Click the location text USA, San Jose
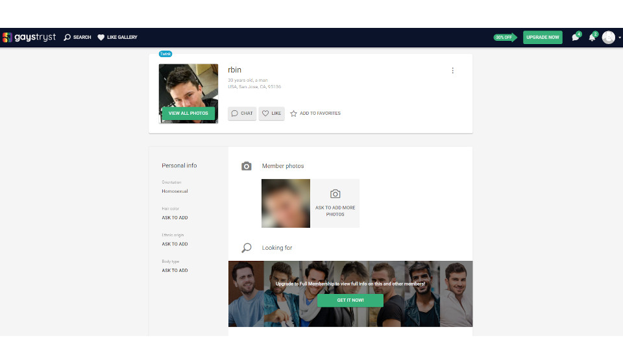The image size is (623, 364). [254, 87]
